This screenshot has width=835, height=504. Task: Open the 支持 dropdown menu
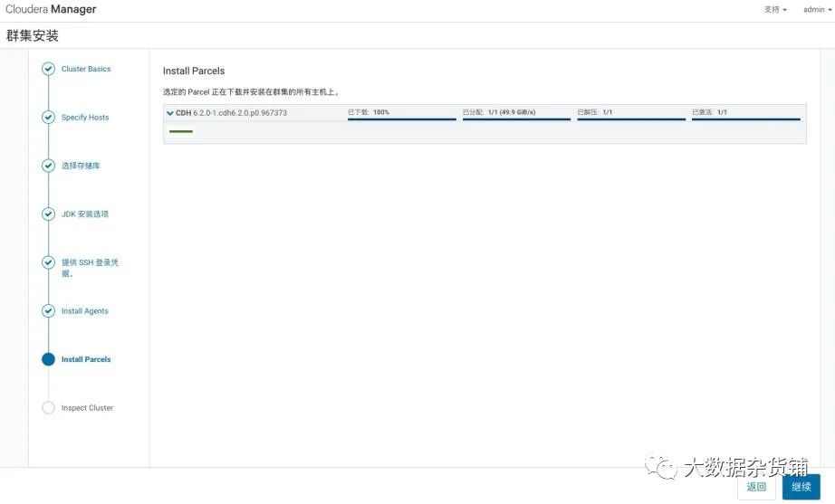pos(775,10)
